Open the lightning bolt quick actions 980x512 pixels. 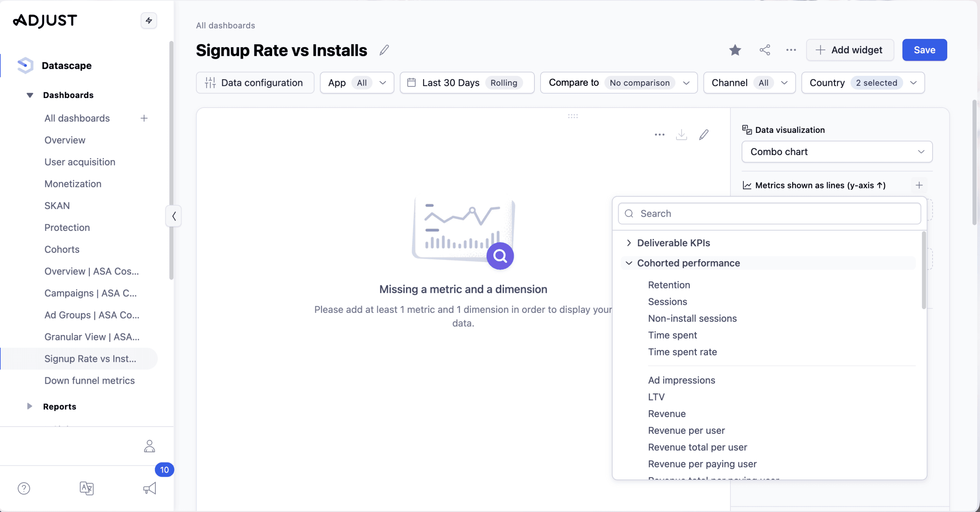tap(149, 21)
